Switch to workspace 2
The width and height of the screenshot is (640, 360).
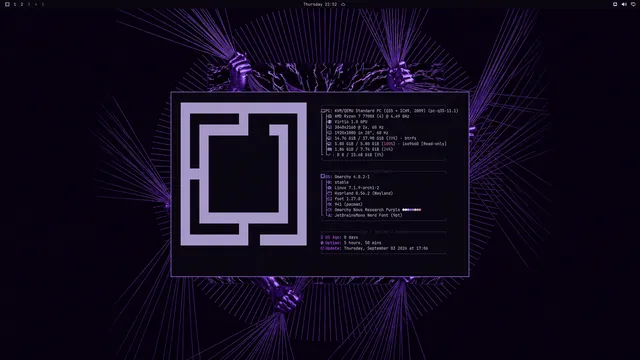point(22,4)
